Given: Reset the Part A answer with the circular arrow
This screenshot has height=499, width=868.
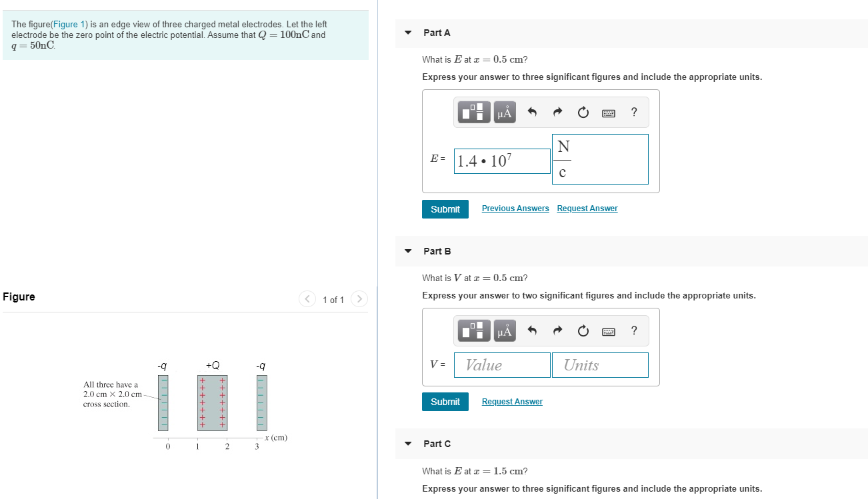Looking at the screenshot, I should click(583, 112).
